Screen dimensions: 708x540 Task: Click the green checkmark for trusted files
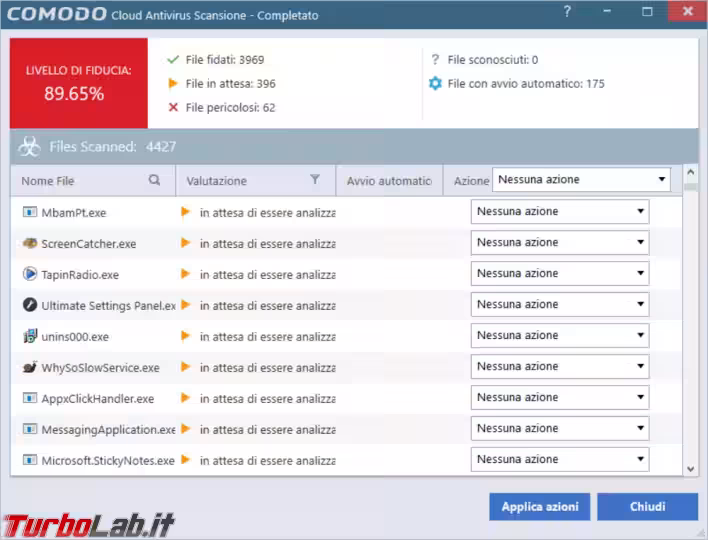[173, 60]
